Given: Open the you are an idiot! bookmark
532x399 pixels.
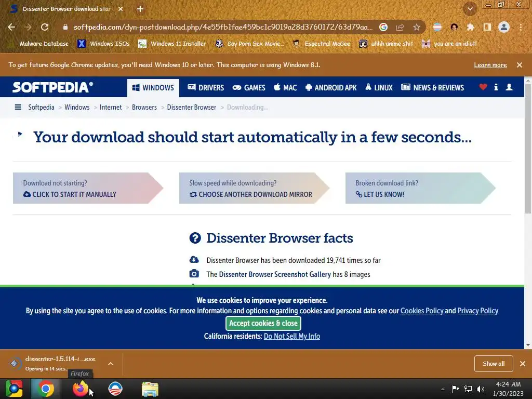Looking at the screenshot, I should [449, 44].
